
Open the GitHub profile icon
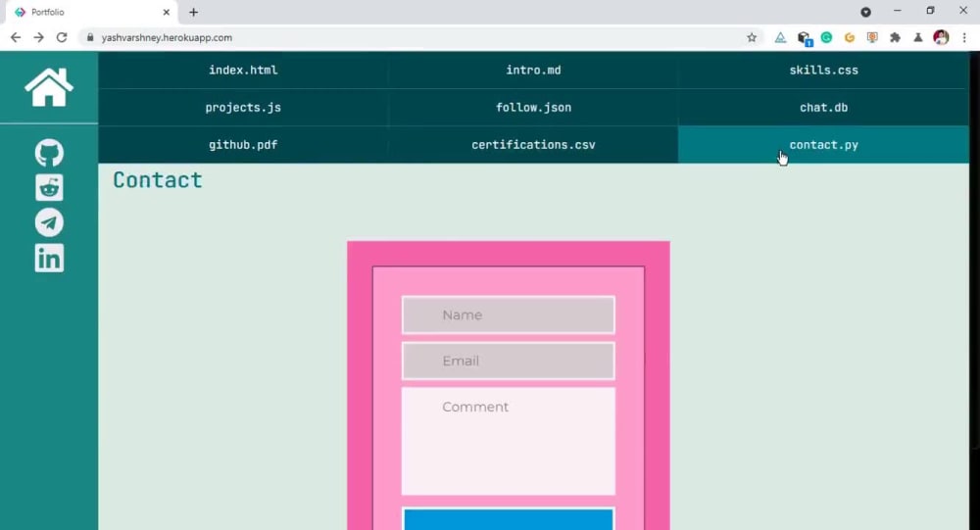49,153
